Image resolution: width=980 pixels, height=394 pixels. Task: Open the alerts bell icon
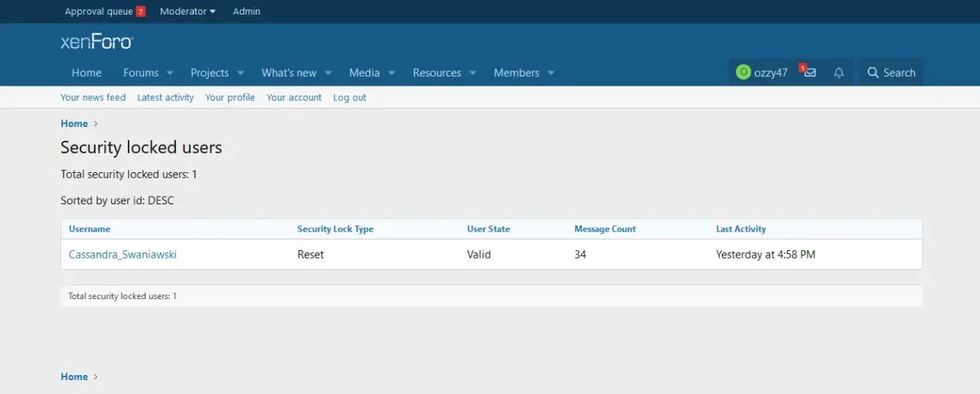point(838,73)
